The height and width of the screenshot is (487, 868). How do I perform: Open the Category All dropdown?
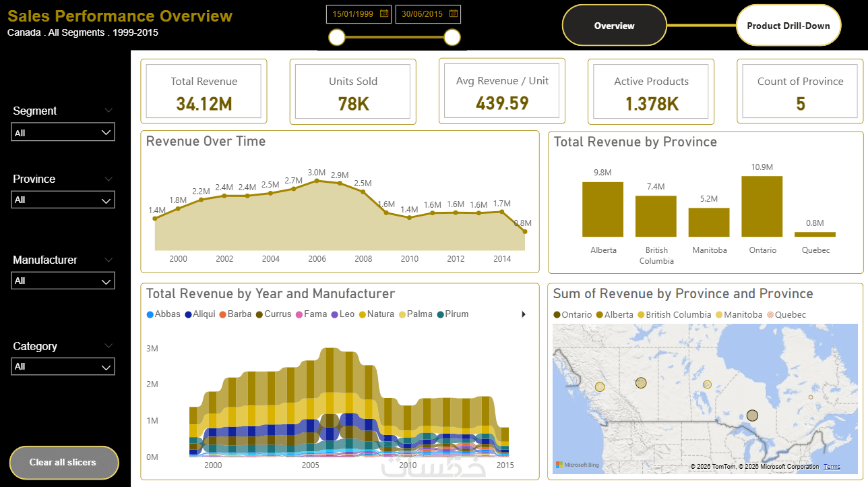click(63, 366)
